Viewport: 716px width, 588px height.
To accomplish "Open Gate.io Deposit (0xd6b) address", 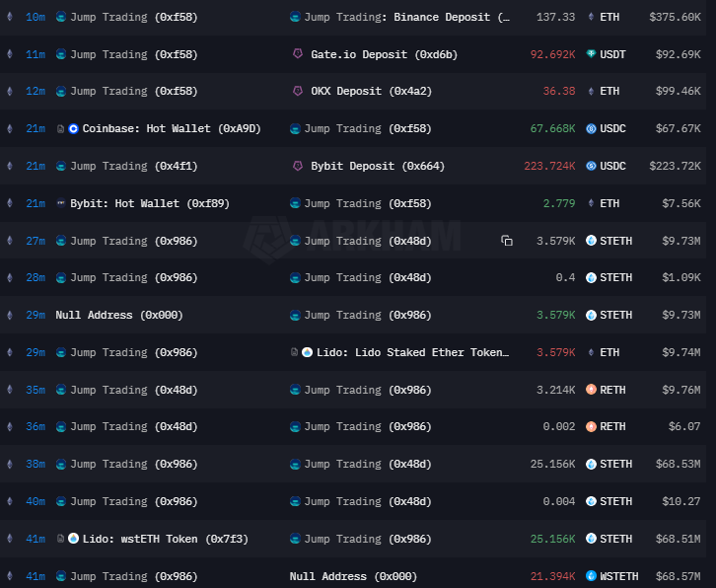I will point(384,54).
